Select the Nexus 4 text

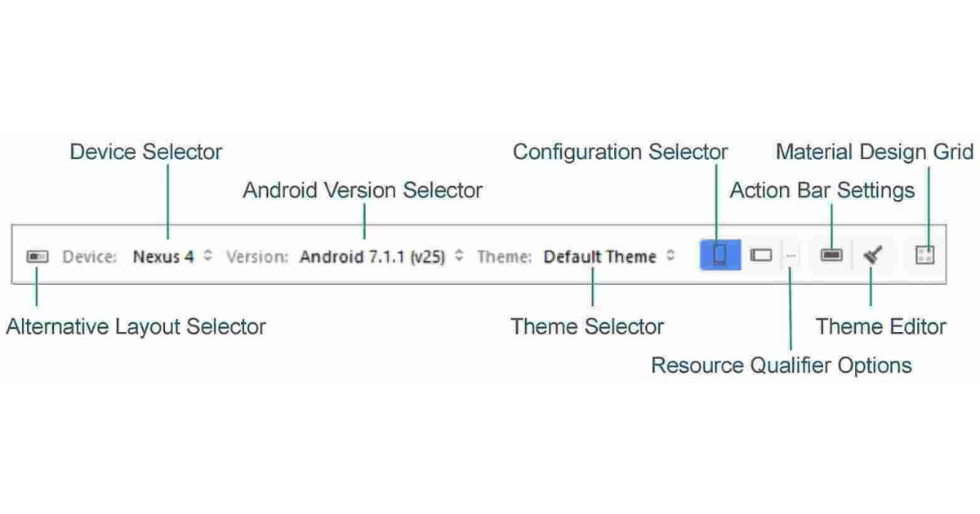coord(163,255)
